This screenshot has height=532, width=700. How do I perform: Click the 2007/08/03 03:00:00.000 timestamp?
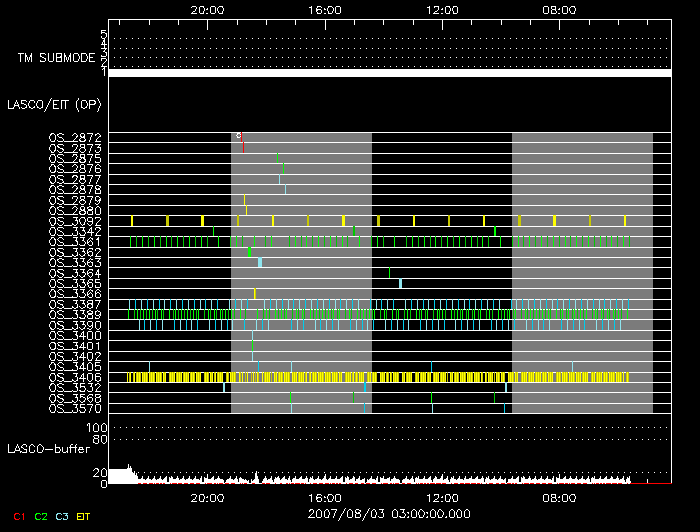389,512
